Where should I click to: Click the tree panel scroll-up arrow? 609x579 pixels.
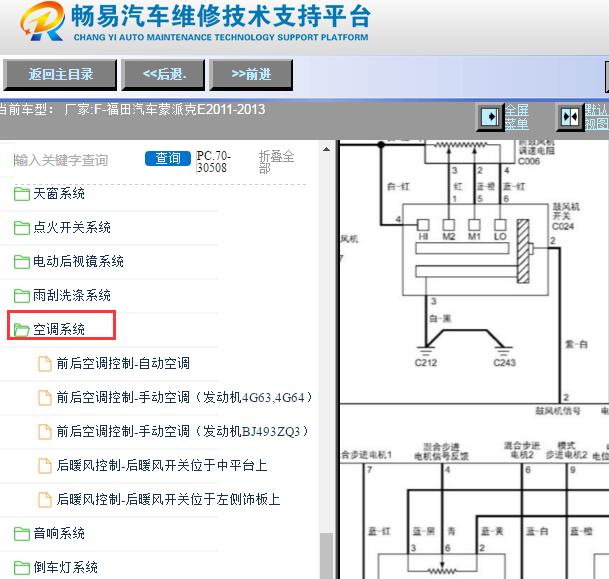pyautogui.click(x=327, y=149)
